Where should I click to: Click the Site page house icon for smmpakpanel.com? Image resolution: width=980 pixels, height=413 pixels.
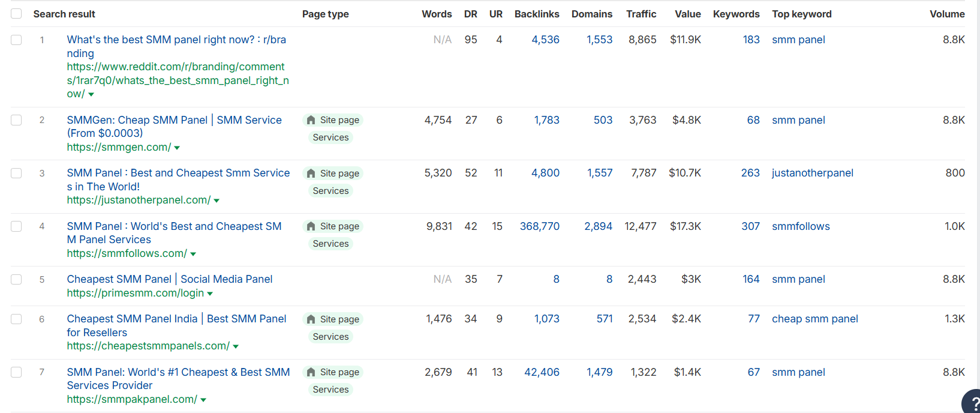coord(311,372)
